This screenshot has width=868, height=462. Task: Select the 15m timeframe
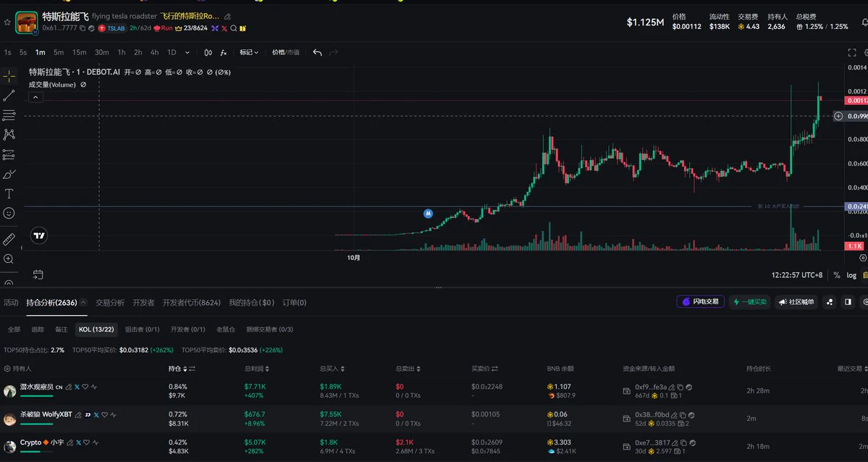click(79, 53)
